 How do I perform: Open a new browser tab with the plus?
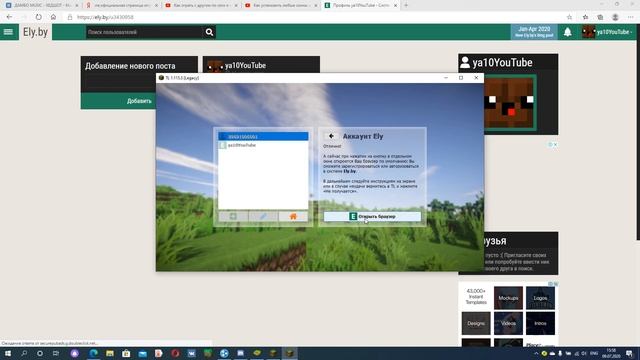coord(406,5)
